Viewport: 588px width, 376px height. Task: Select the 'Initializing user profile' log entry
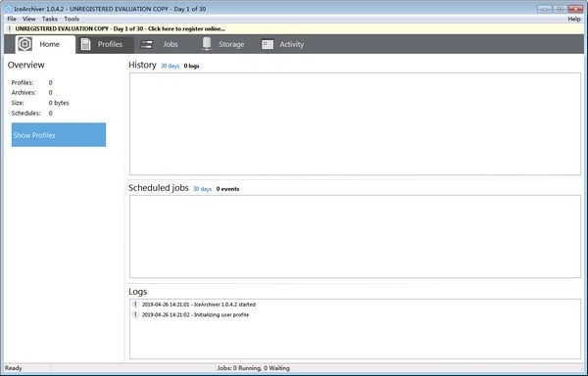(195, 314)
